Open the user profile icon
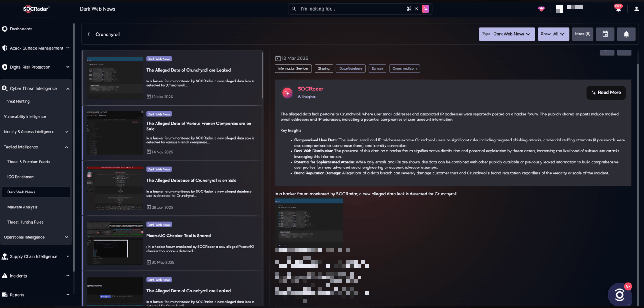This screenshot has width=644, height=308. pos(636,9)
